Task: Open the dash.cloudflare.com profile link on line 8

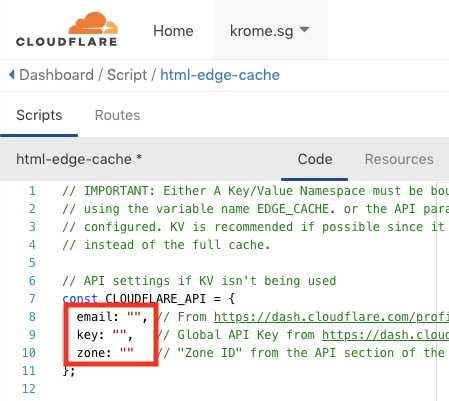Action: (331, 317)
